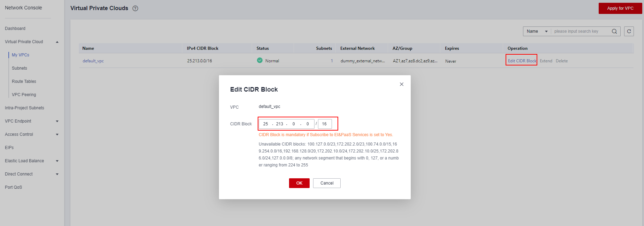Collapse the Virtual Private Cloud menu
The height and width of the screenshot is (226, 644).
click(x=57, y=42)
